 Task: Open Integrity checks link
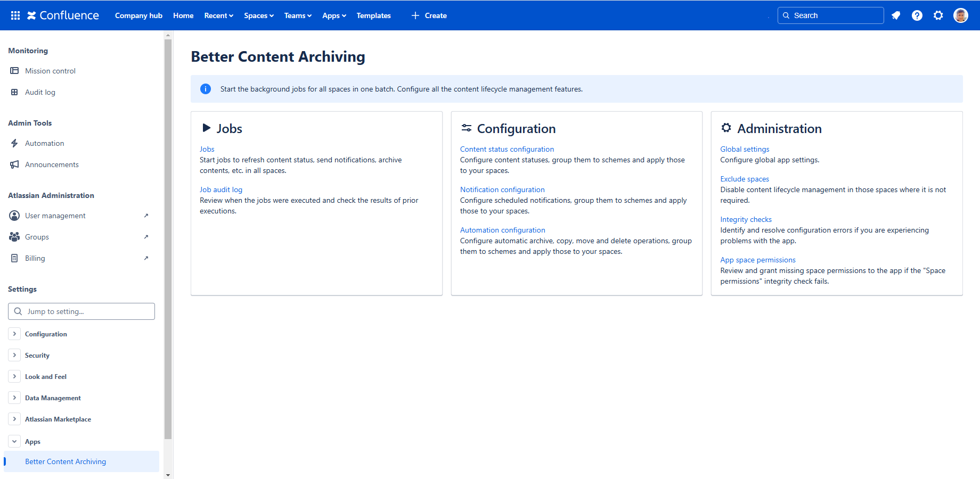746,219
